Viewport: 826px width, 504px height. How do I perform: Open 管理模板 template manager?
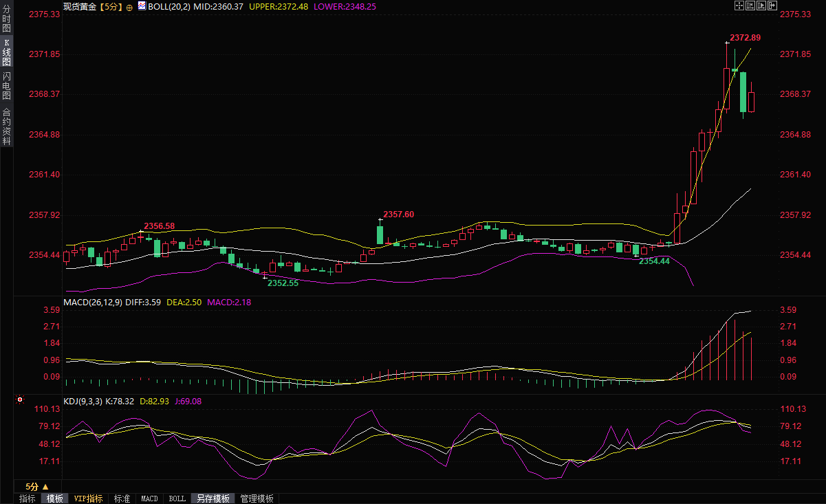(257, 498)
